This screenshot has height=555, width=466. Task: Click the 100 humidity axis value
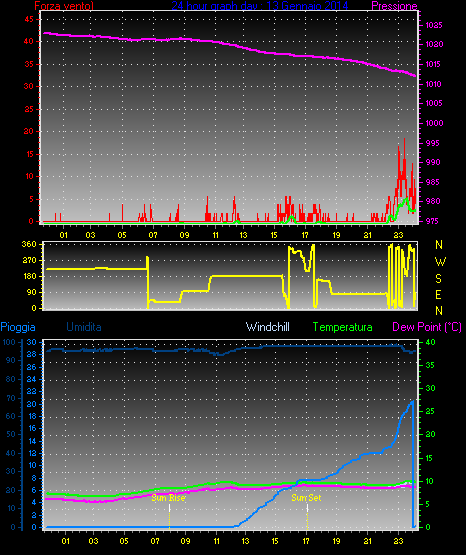(9, 342)
